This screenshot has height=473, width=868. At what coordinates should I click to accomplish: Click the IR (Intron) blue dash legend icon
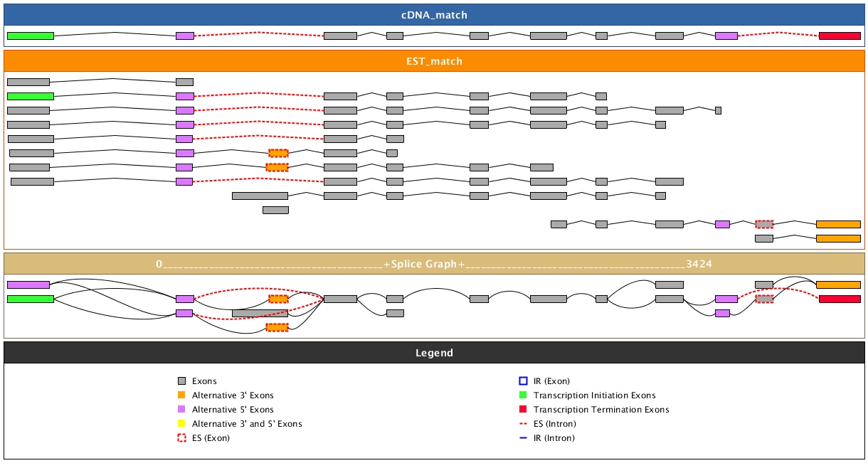(x=523, y=438)
